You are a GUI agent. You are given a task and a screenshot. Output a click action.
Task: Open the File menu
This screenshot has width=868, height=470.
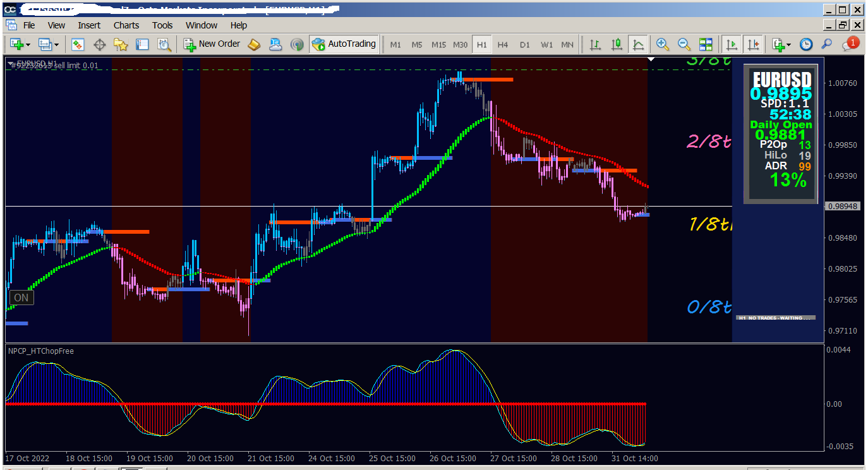tap(29, 25)
